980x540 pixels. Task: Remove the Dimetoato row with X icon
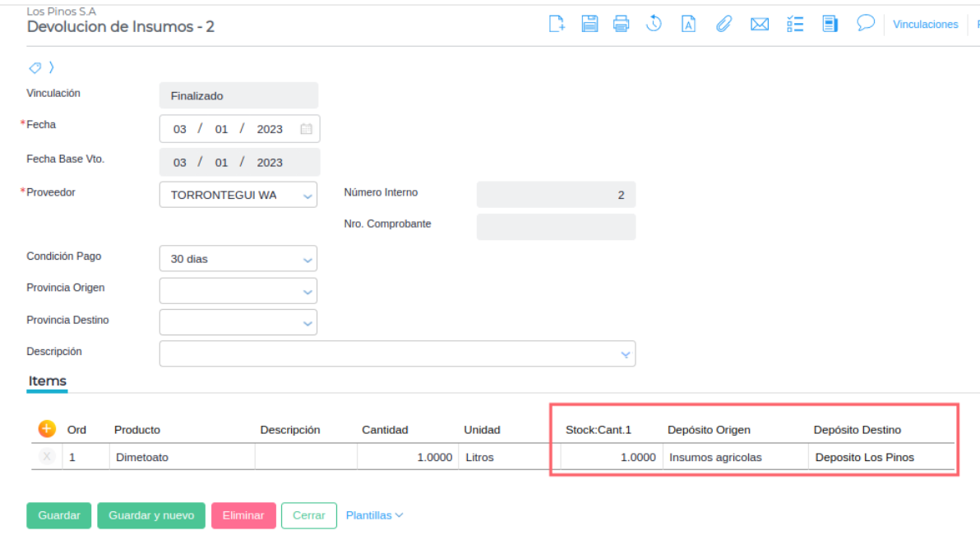47,457
